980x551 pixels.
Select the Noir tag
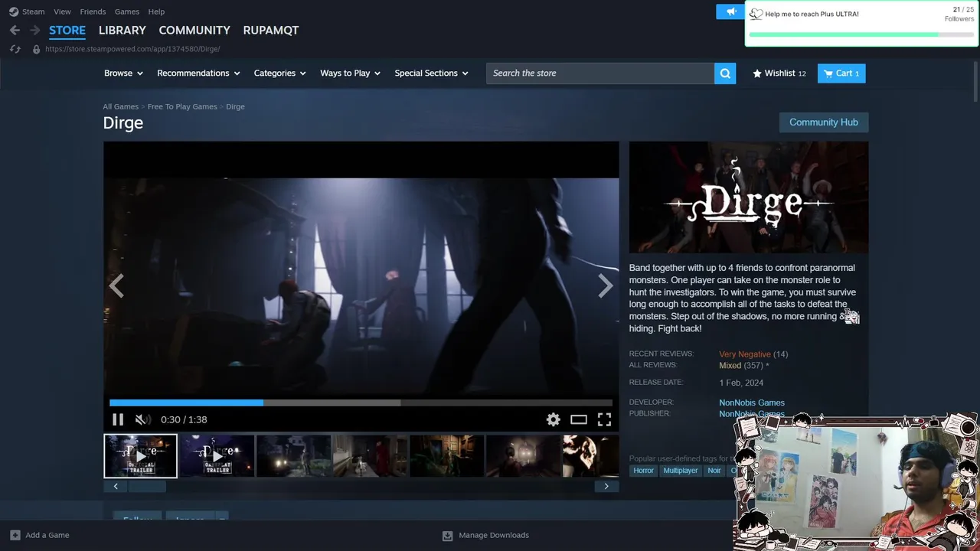pyautogui.click(x=714, y=471)
